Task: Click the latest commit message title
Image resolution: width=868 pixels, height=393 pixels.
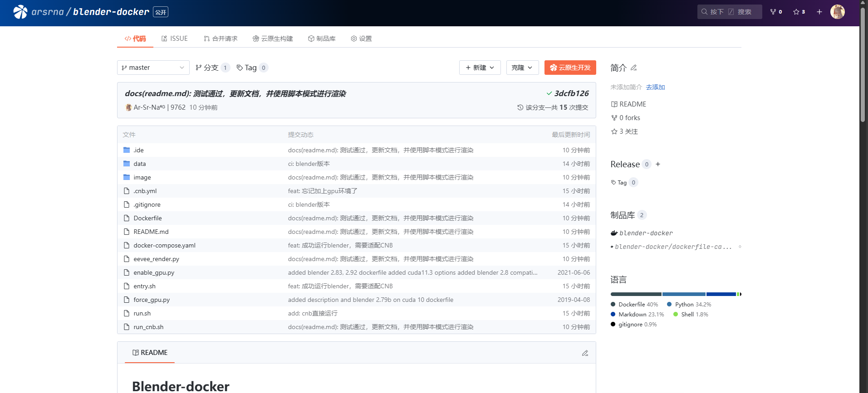Action: tap(235, 93)
